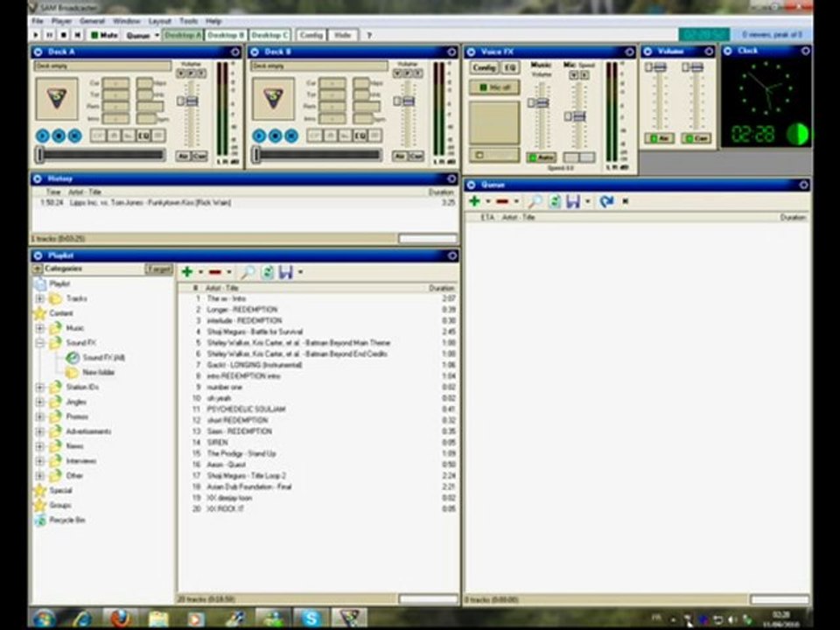Toggle the Mute button in the top toolbar
This screenshot has width=840, height=630.
[105, 35]
